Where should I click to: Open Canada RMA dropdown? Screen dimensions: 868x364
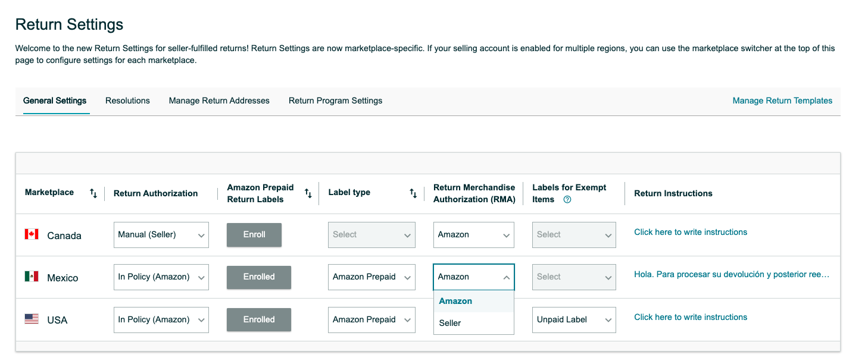pos(474,235)
